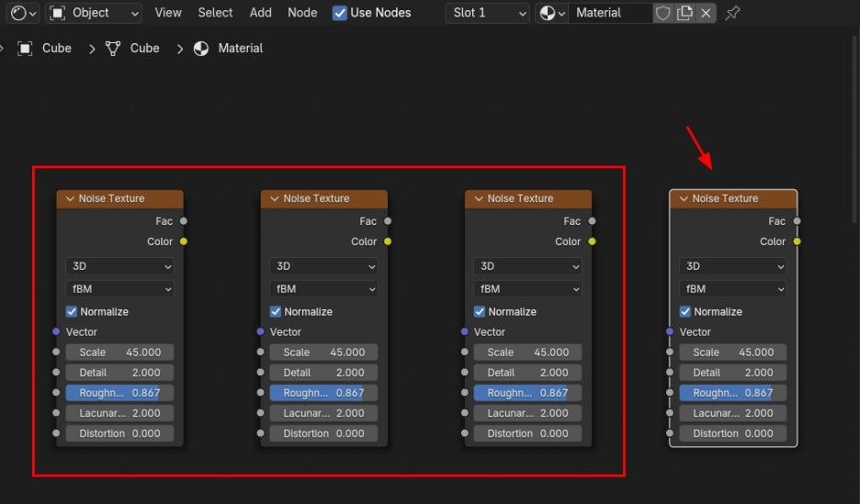Open the 3D dropdown on selected node

(733, 266)
